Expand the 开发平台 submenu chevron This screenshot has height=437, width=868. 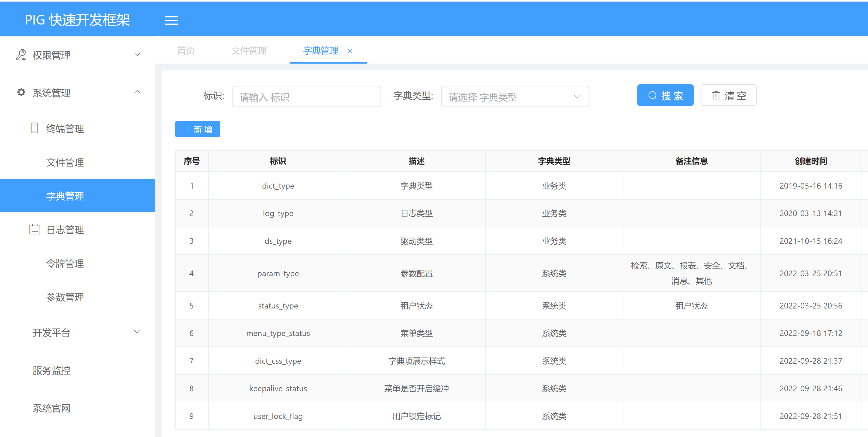[137, 332]
